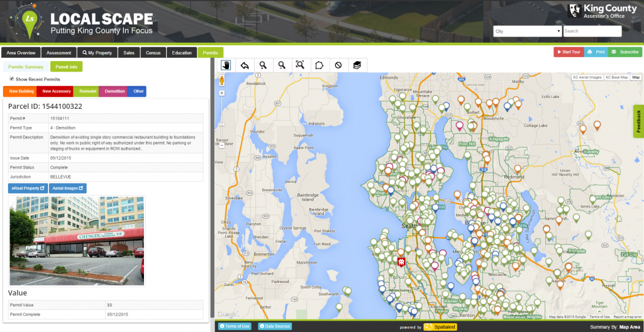Select the polygon draw tool
The image size is (644, 332).
(319, 65)
